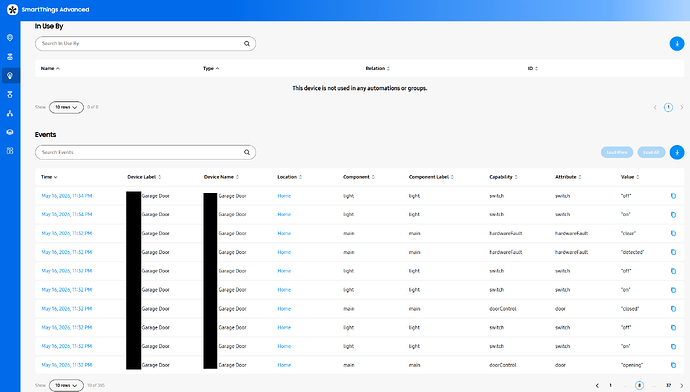690x392 pixels.
Task: Sort Events by Value column
Action: [x=630, y=177]
